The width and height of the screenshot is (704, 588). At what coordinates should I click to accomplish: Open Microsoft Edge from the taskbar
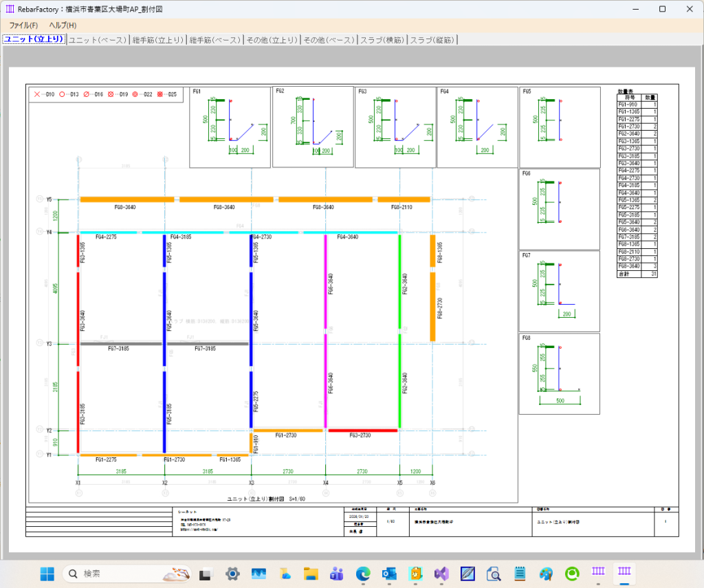tap(363, 573)
